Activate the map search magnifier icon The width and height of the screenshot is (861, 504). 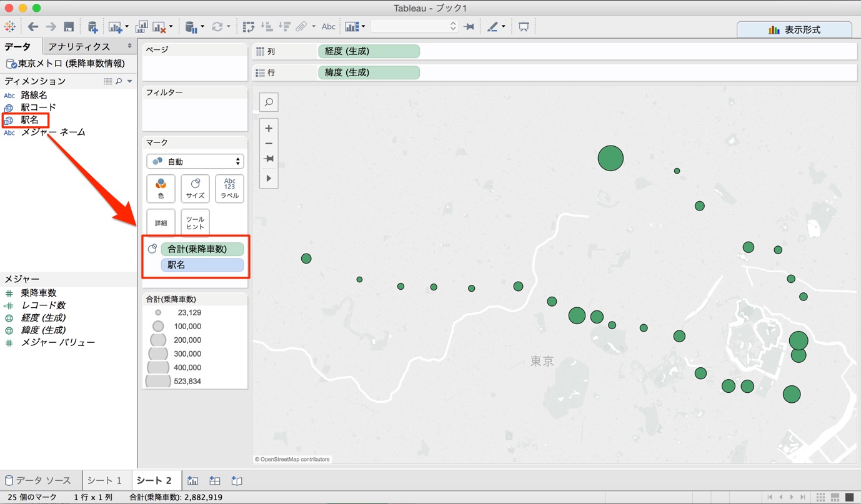coord(269,102)
